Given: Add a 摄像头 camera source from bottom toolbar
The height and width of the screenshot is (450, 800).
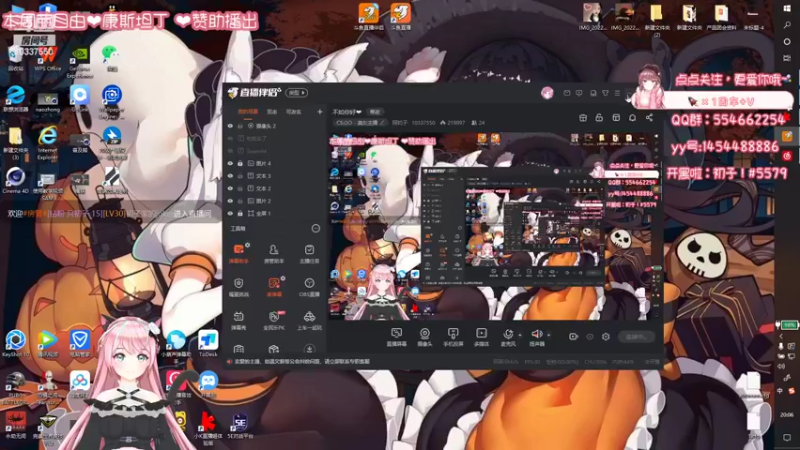Looking at the screenshot, I should coord(424,337).
